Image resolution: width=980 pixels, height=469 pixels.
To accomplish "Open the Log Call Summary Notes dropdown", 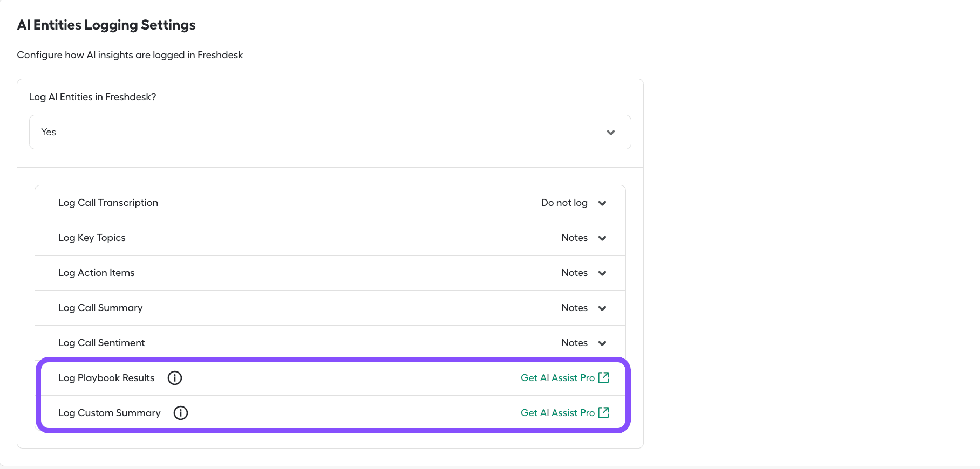I will pos(584,308).
